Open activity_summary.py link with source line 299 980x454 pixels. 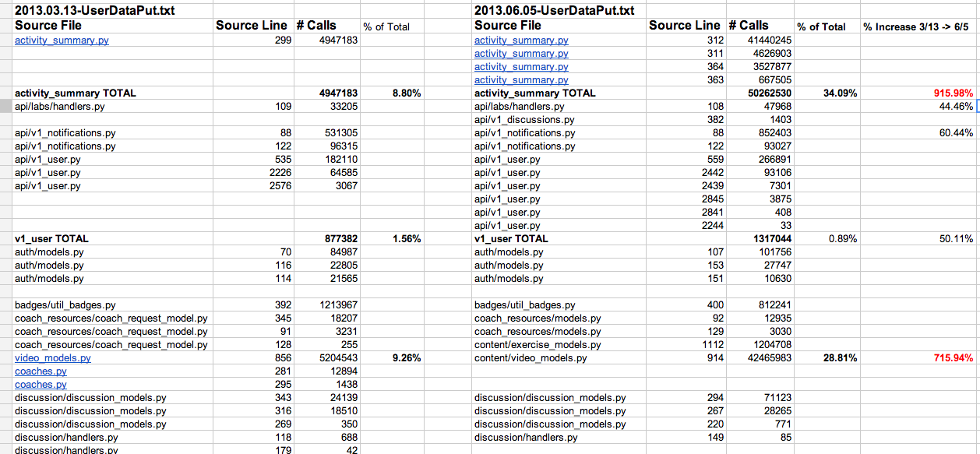[62, 40]
